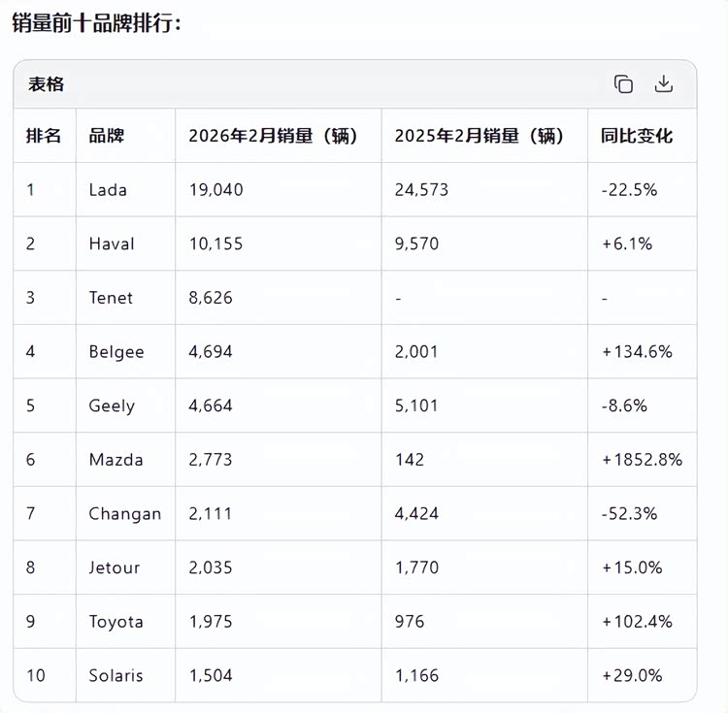728x713 pixels.
Task: Select the Belgee brand cell
Action: pyautogui.click(x=116, y=352)
